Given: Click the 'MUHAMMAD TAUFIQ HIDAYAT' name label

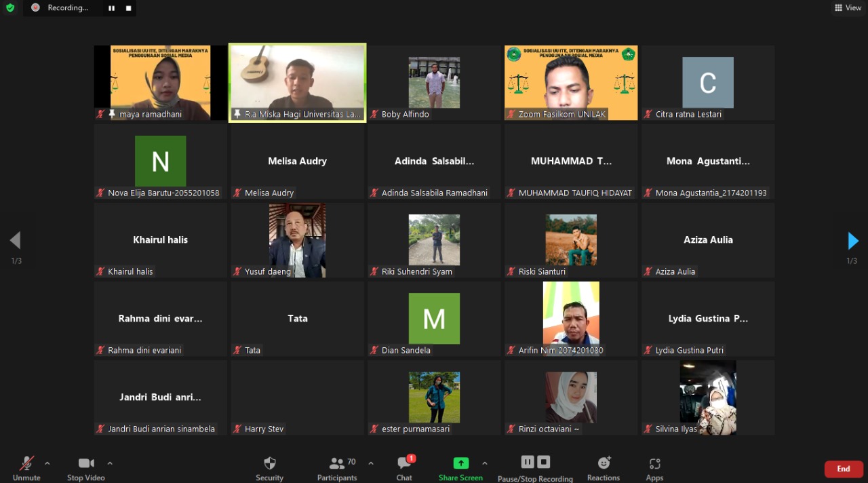Looking at the screenshot, I should (575, 193).
